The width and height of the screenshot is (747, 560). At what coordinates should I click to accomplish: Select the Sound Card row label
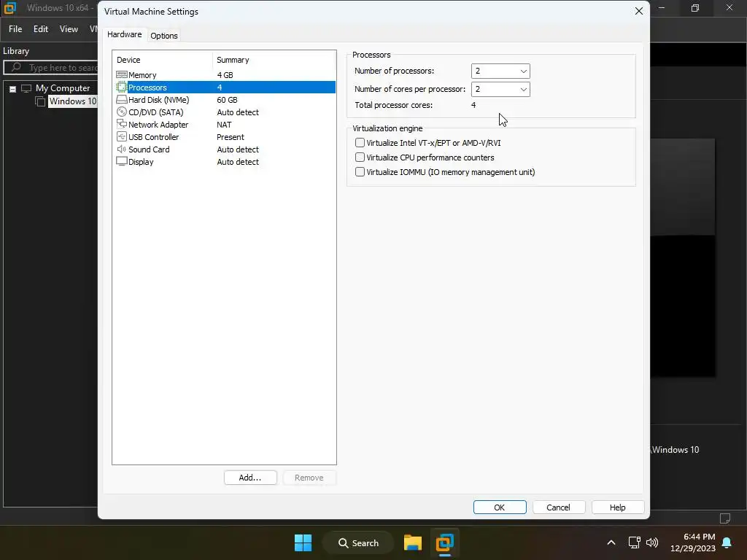149,149
